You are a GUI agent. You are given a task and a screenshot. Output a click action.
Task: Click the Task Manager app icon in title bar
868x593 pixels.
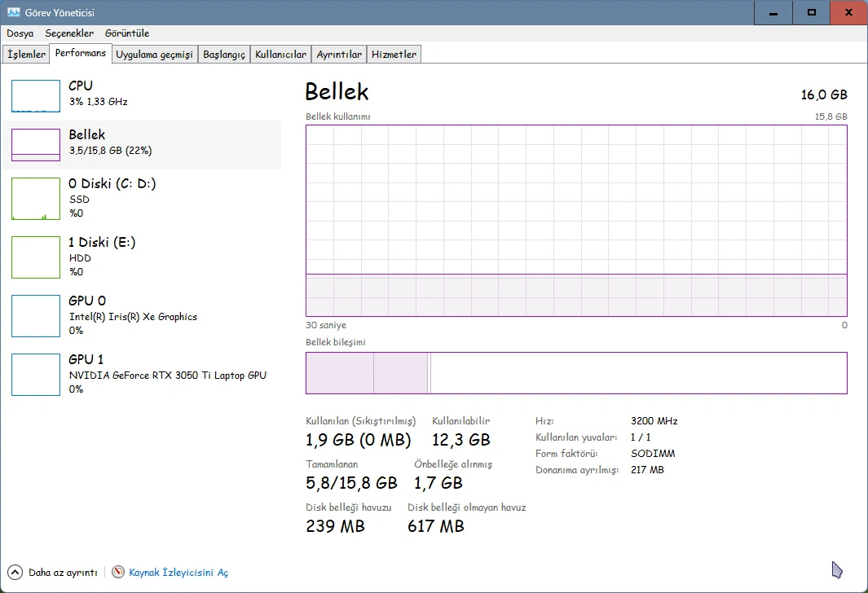(13, 11)
